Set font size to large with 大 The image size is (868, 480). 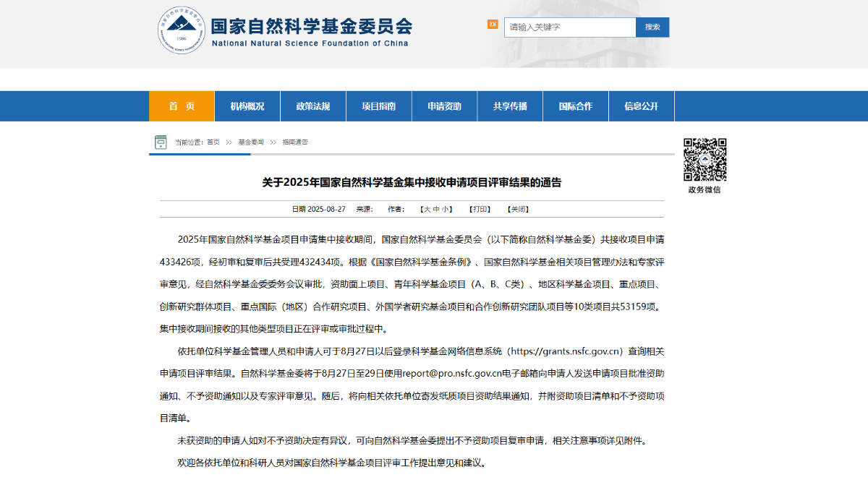tap(427, 210)
